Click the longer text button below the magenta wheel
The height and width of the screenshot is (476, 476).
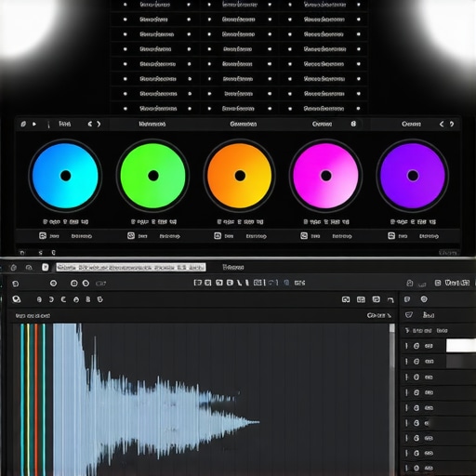[342, 236]
